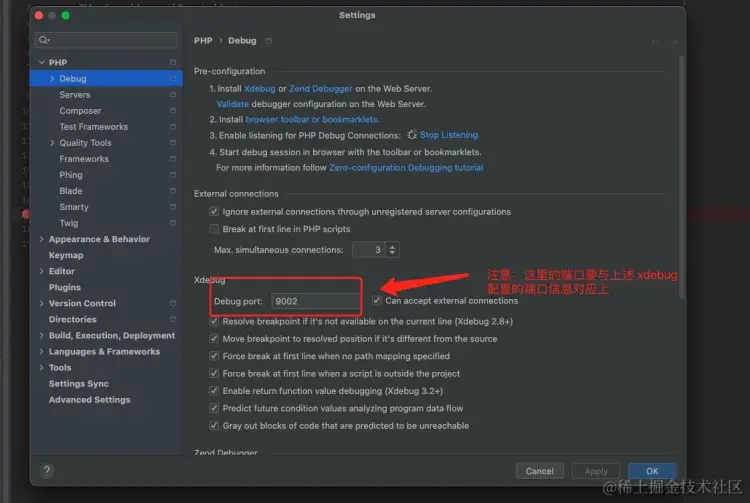
Task: Toggle Ignore external connections through unregistered servers
Action: pyautogui.click(x=214, y=211)
